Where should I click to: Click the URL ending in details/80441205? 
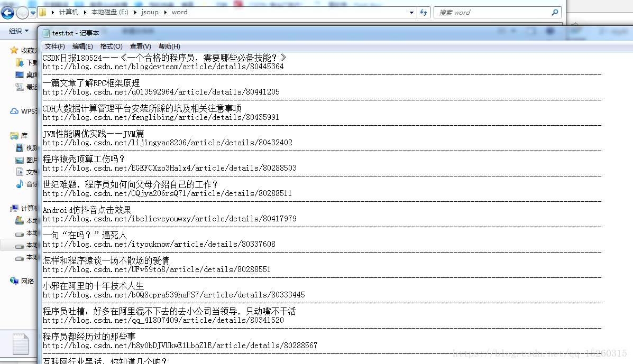pyautogui.click(x=161, y=92)
